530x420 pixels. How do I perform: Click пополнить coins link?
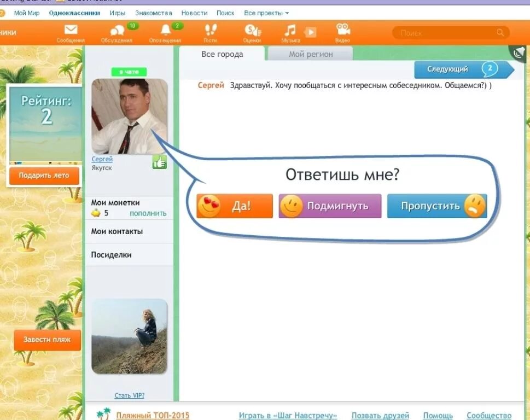pyautogui.click(x=148, y=213)
